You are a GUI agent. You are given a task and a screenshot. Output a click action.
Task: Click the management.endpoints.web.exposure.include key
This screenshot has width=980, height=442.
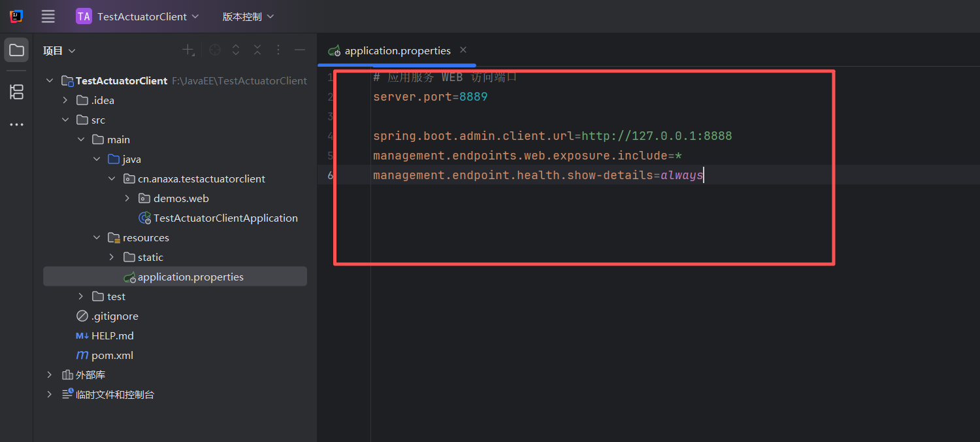tap(520, 156)
